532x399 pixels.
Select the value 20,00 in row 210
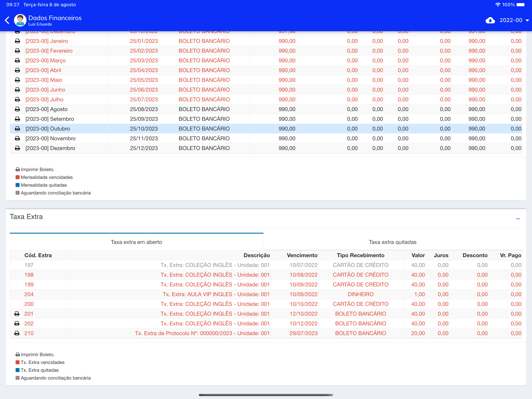pyautogui.click(x=418, y=333)
